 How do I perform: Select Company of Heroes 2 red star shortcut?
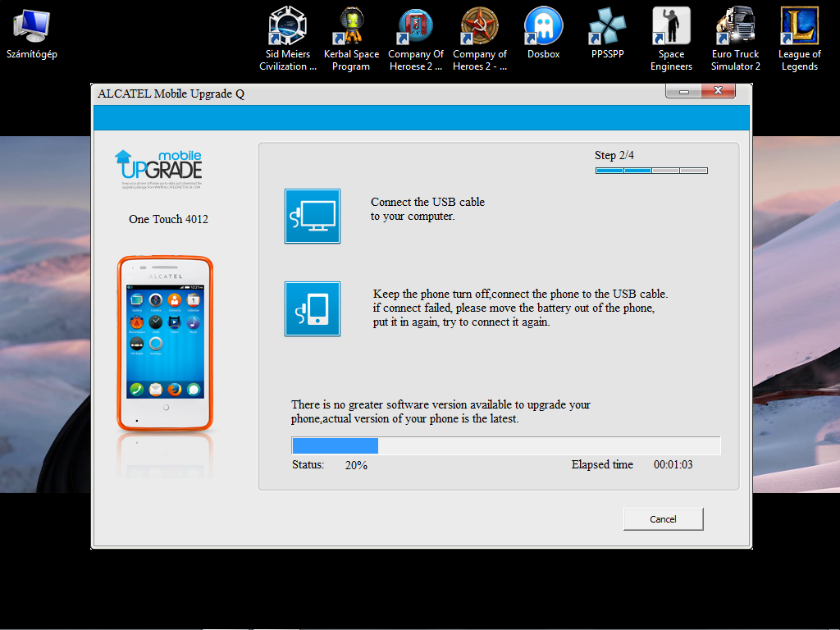479,39
